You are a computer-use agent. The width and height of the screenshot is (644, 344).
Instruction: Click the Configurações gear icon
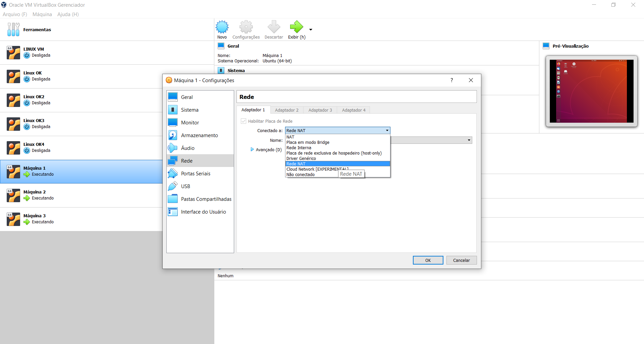point(246,27)
